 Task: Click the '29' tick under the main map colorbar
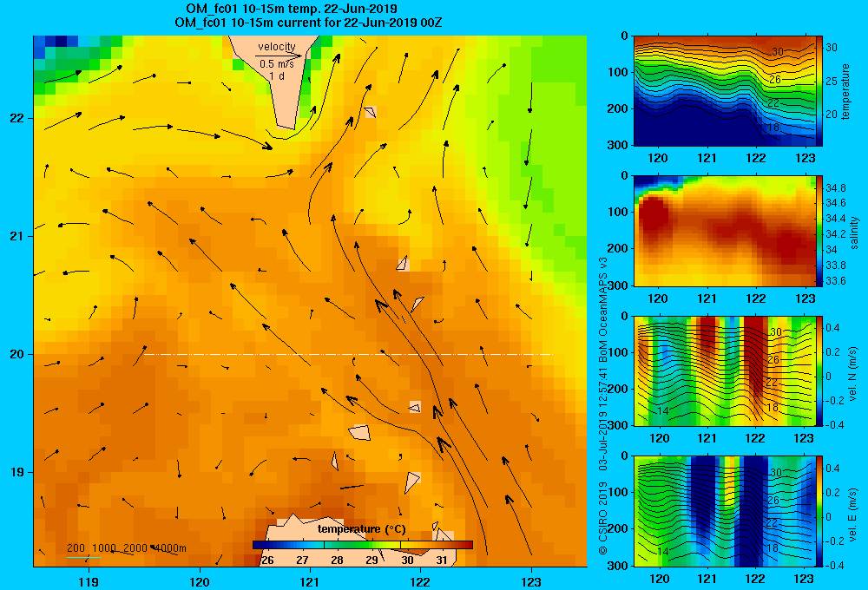click(372, 560)
